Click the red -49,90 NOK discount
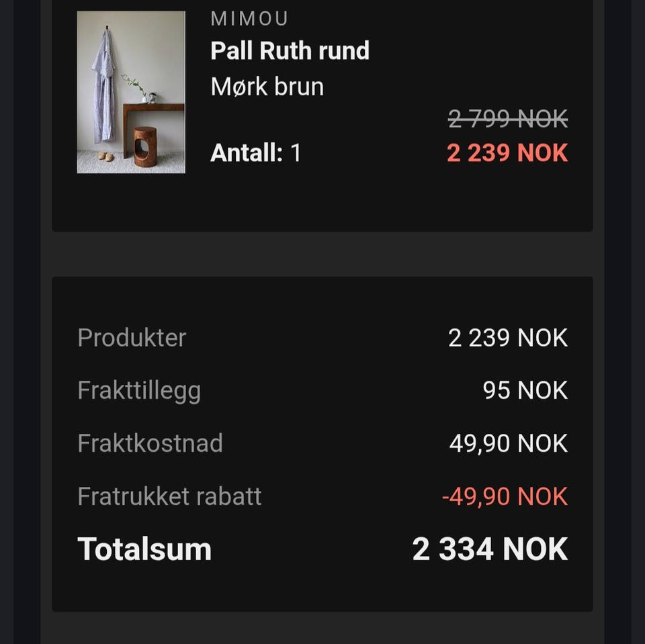 tap(505, 496)
